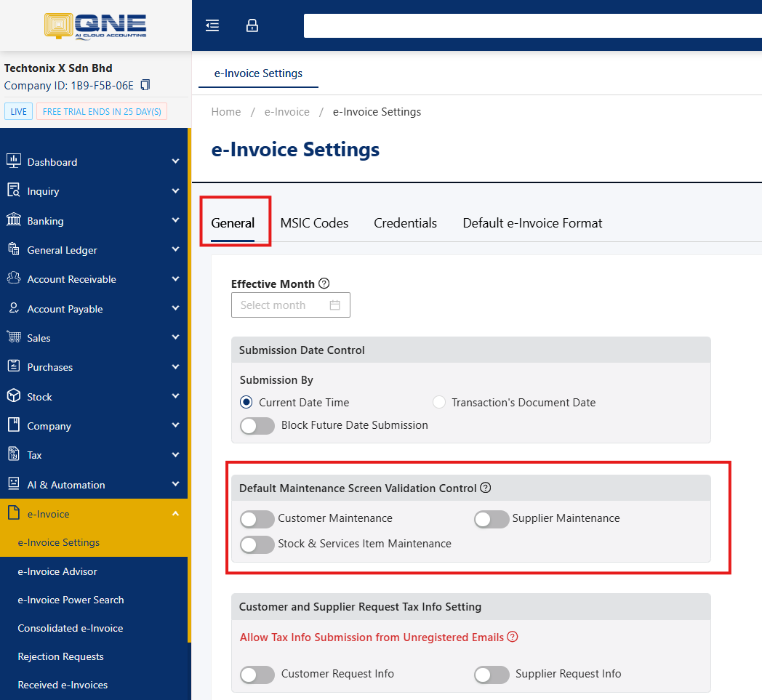Collapse the e-Invoice menu chevron
The image size is (762, 700).
(175, 513)
